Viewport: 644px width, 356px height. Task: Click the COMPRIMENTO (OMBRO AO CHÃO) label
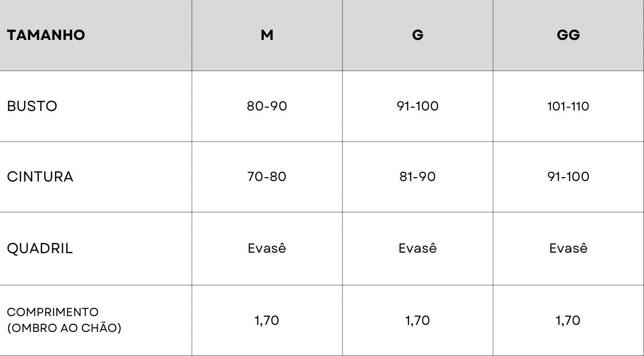(x=64, y=320)
